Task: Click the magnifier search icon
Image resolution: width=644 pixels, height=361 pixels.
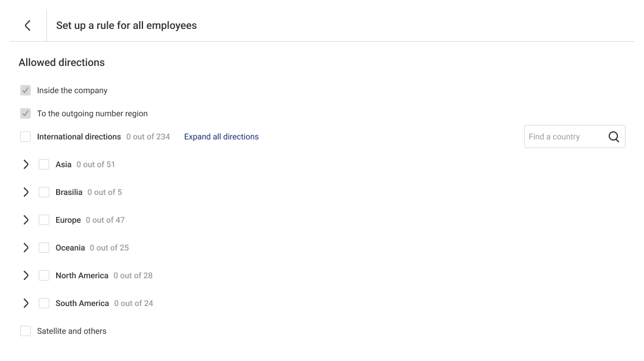Action: tap(614, 137)
